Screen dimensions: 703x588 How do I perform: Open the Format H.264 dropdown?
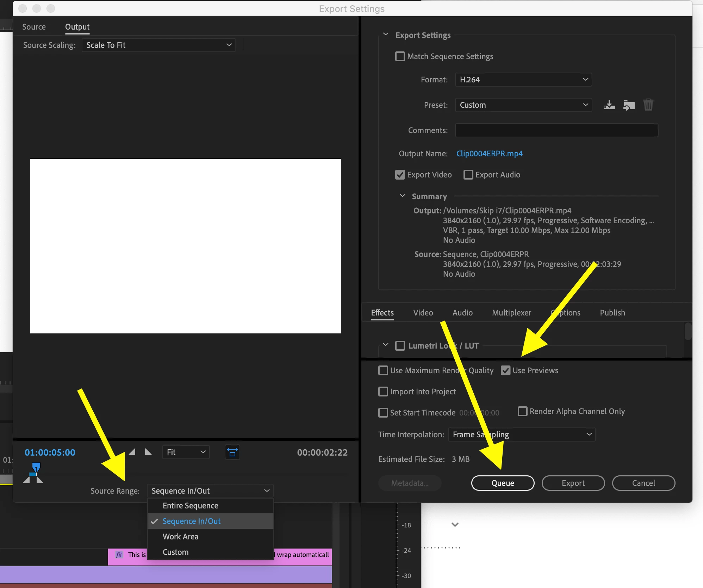(x=523, y=80)
